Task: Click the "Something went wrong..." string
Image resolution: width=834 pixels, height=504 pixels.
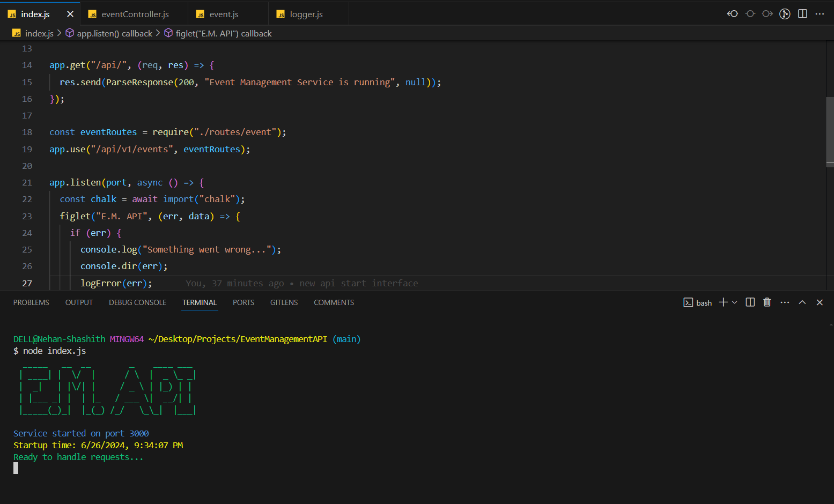Action: click(206, 250)
